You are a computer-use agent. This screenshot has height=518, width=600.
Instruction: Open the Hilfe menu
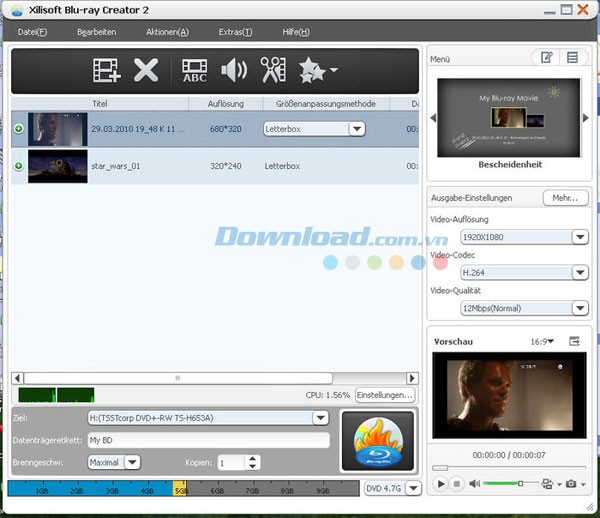tap(296, 32)
